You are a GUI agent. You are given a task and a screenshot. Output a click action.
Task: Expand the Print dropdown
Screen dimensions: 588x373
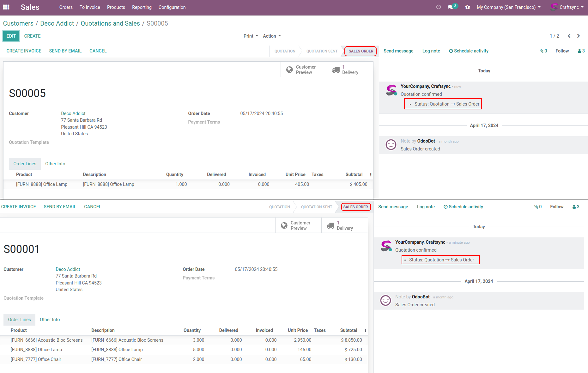pos(251,36)
